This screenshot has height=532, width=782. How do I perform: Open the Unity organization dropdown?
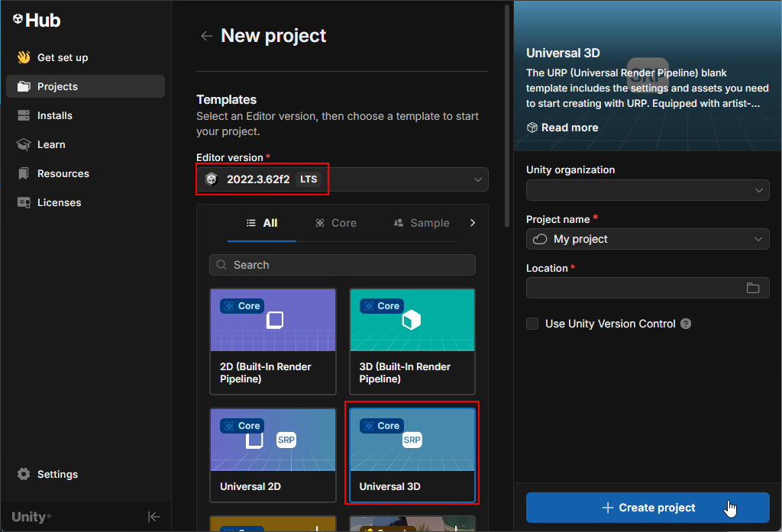647,190
